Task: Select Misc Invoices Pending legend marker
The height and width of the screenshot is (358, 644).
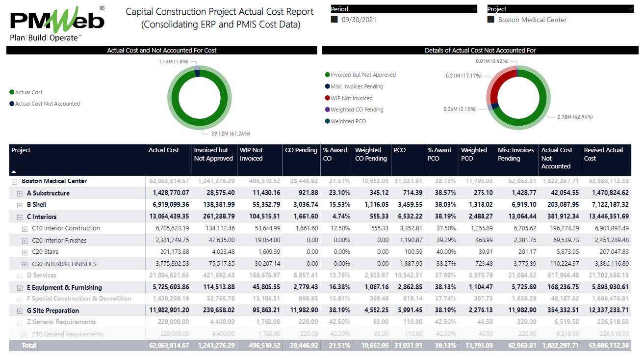Action: click(x=327, y=86)
